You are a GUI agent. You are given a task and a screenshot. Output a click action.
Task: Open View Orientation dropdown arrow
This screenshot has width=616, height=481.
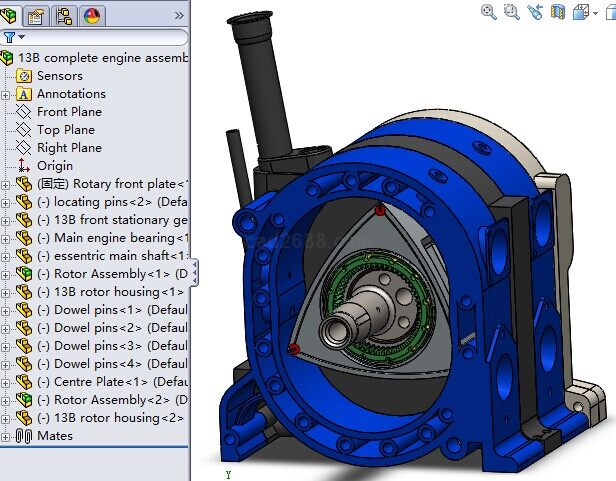tap(596, 13)
